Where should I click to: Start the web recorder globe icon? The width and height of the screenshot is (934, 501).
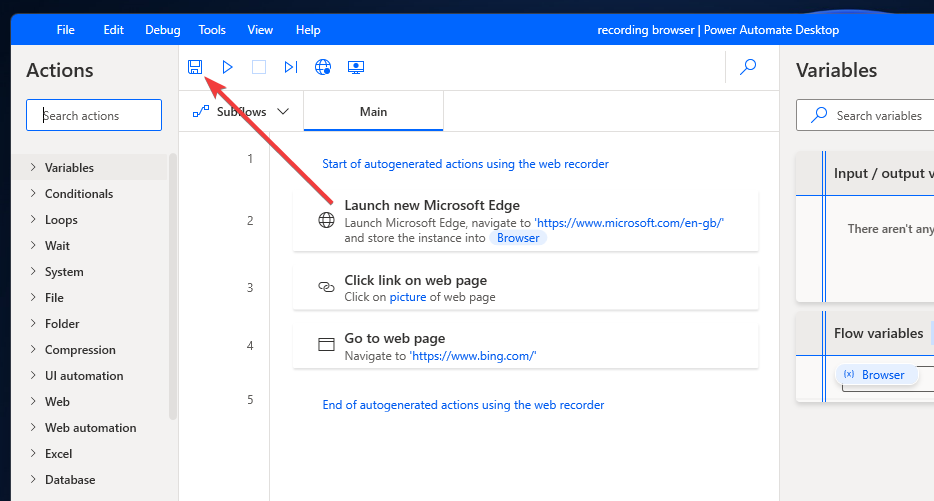(x=323, y=67)
